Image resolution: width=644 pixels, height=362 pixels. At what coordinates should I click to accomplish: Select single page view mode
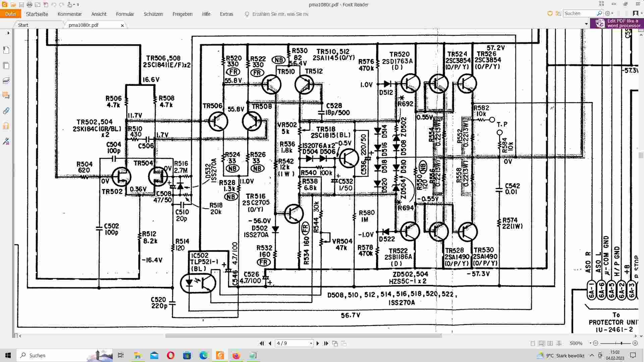pos(533,343)
